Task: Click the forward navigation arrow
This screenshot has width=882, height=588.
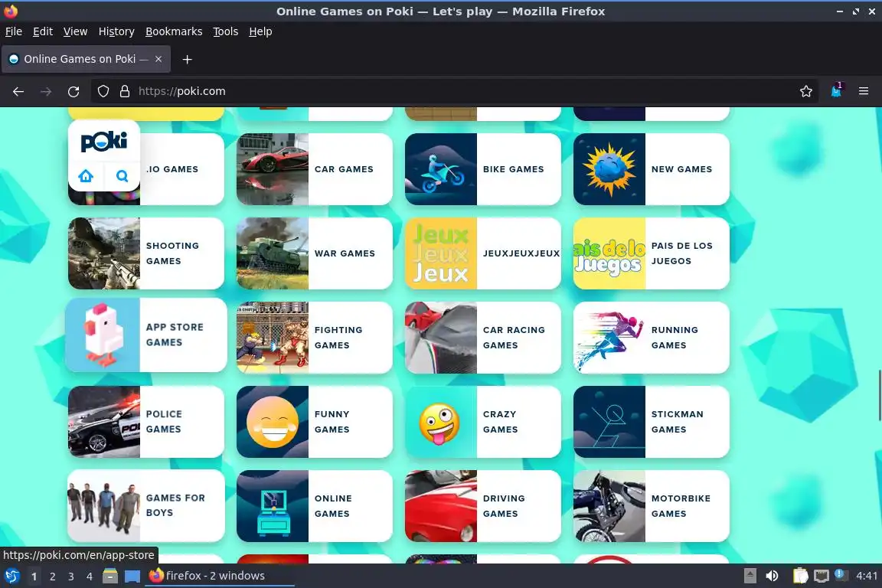Action: click(46, 91)
